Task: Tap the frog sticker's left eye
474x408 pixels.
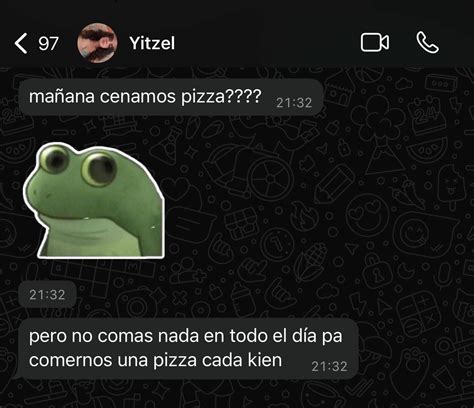Action: point(55,158)
